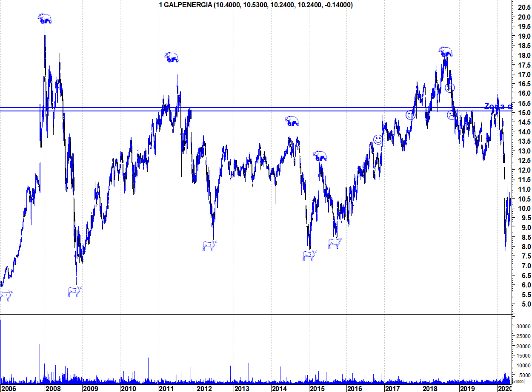Screen dimensions: 532x392
Task: Click the 2008 year label
Action: [x=53, y=388]
